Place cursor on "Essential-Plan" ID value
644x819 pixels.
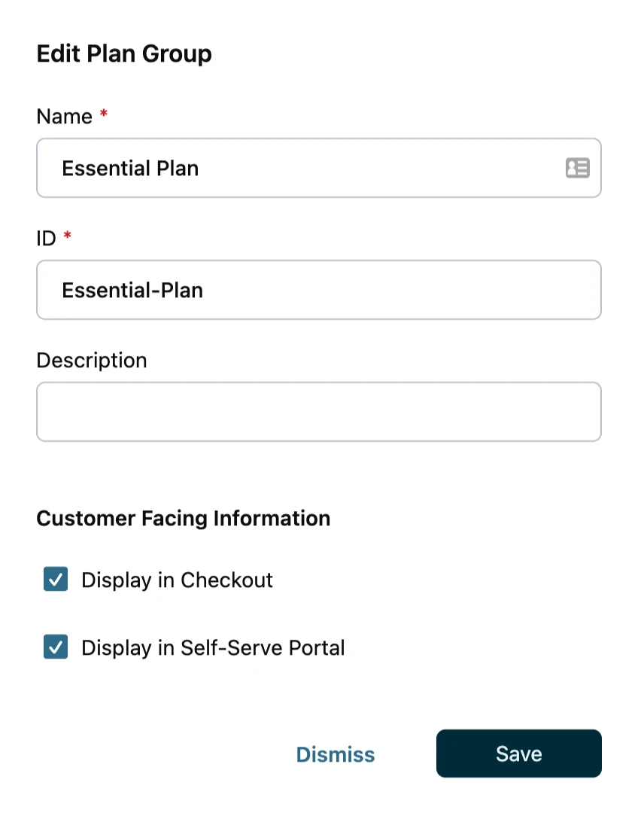click(x=132, y=290)
